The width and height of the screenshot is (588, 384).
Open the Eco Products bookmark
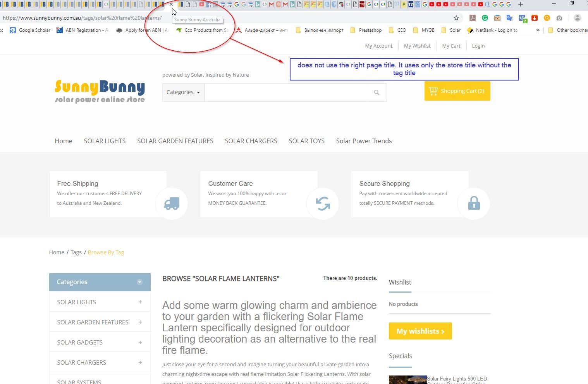pyautogui.click(x=202, y=30)
